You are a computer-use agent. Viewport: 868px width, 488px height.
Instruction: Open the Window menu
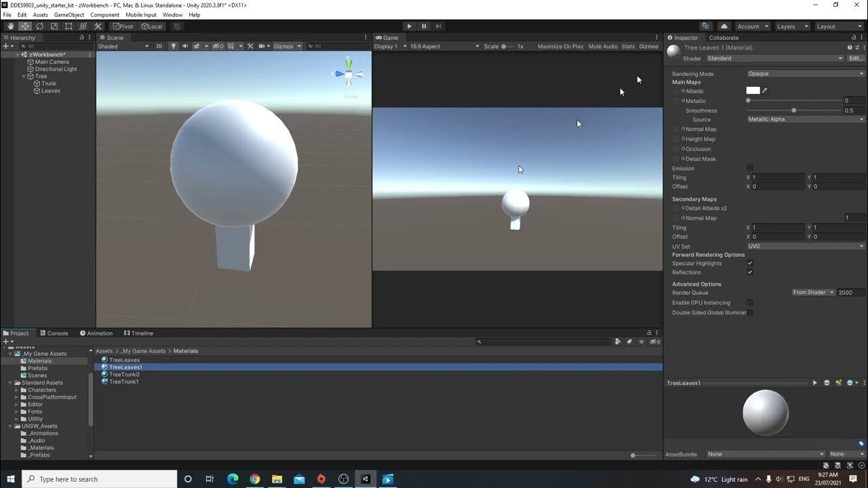172,15
